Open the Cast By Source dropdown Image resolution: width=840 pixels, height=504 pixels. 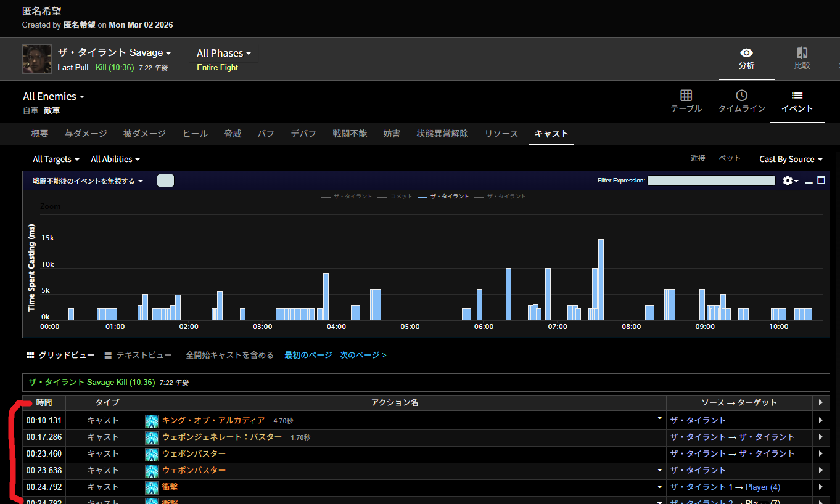[791, 160]
